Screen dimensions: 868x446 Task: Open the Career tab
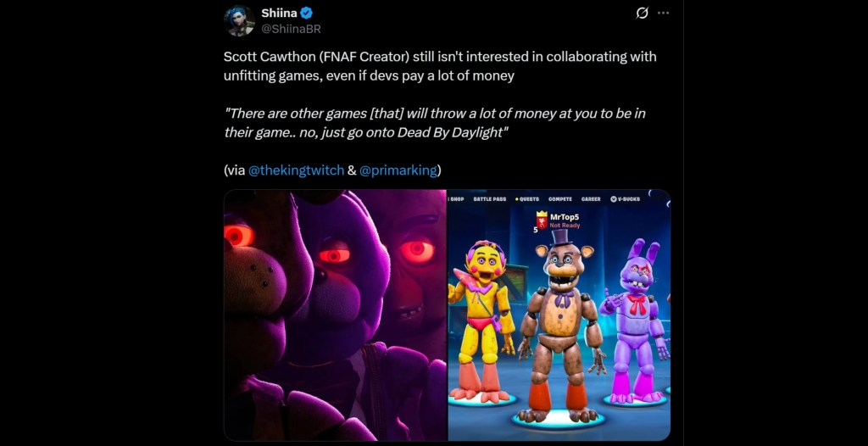tap(591, 199)
